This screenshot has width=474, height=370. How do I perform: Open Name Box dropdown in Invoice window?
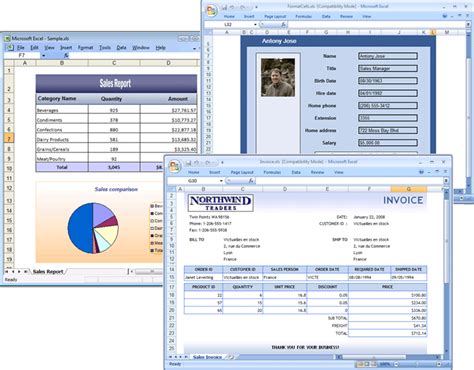[221, 181]
